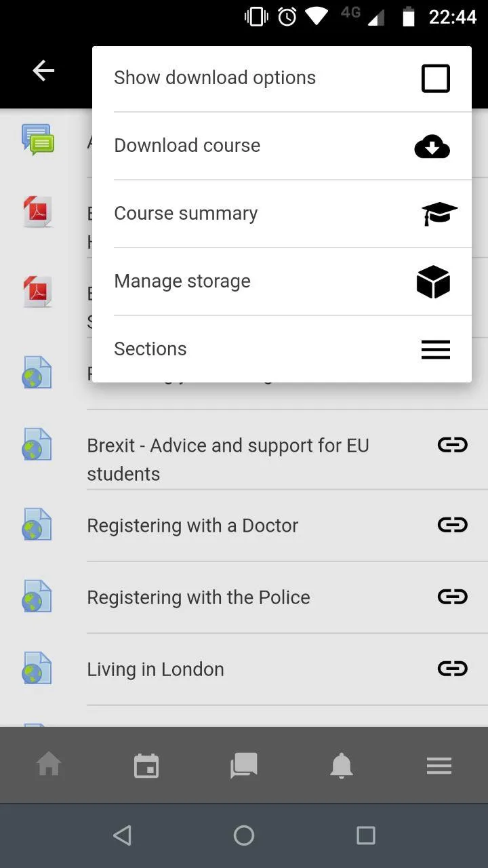The width and height of the screenshot is (488, 868).
Task: Open the More menu in bottom bar
Action: (x=439, y=766)
